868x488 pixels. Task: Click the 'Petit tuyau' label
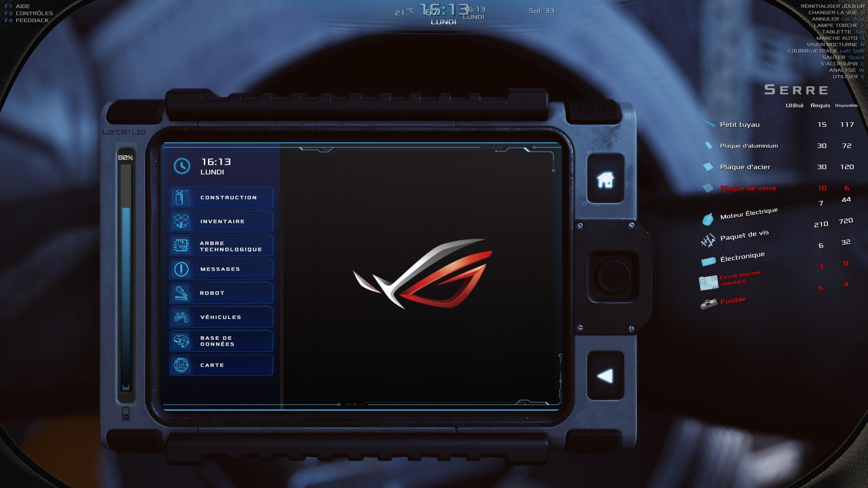click(x=740, y=125)
